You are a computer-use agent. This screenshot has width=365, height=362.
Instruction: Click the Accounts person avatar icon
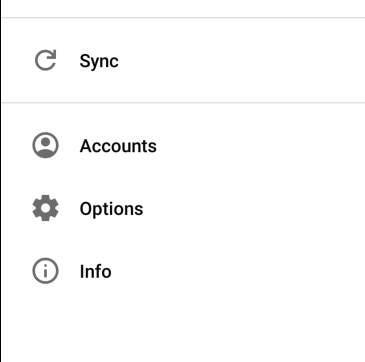tap(45, 145)
